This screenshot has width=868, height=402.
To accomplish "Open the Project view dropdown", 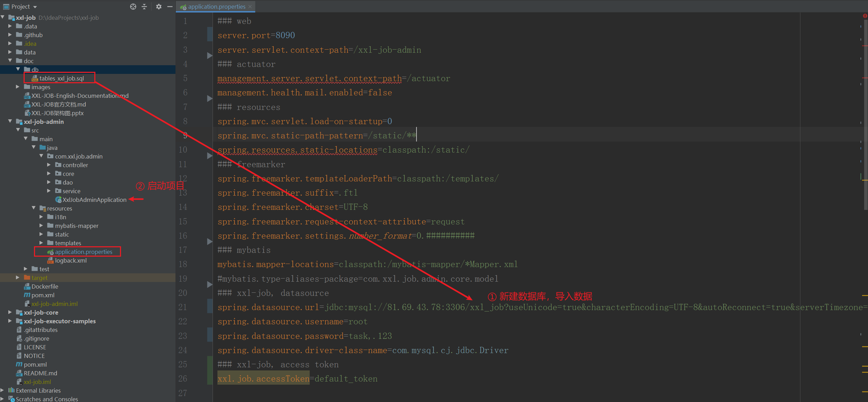I will coord(35,7).
